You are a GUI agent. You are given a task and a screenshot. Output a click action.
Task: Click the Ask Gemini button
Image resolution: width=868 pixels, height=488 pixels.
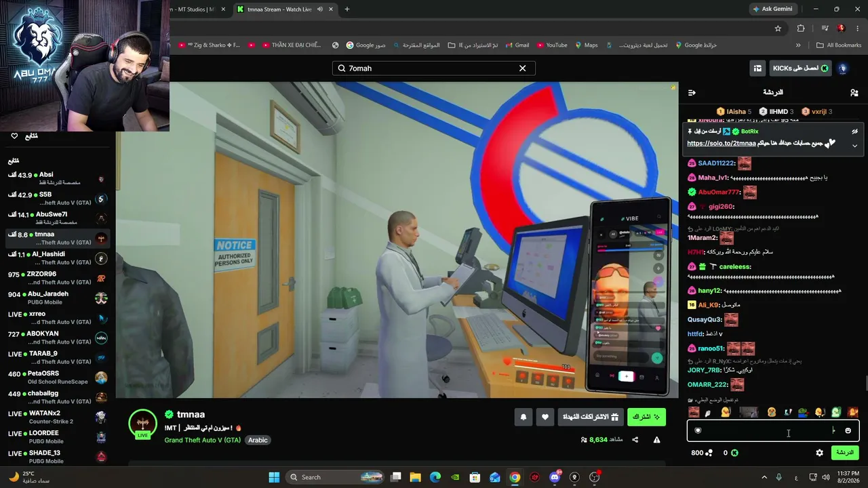pos(772,9)
